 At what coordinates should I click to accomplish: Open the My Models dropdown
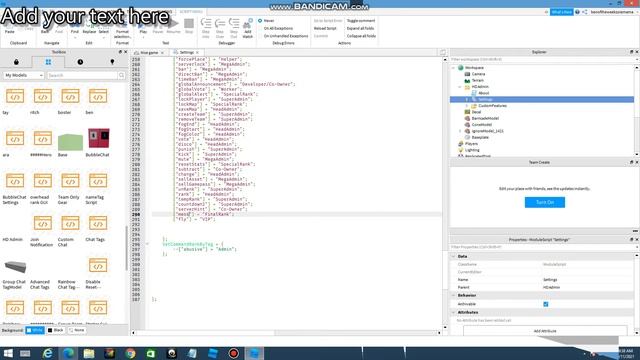[x=24, y=76]
